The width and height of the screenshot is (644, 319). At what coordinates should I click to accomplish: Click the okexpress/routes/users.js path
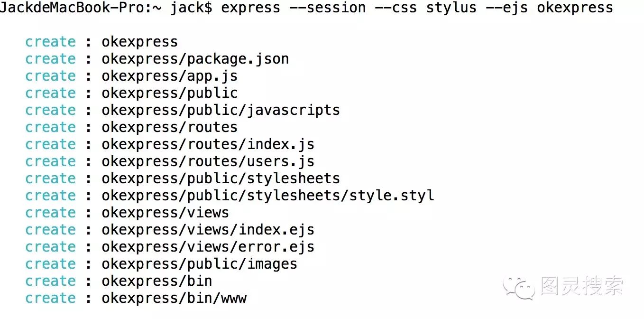pos(208,161)
